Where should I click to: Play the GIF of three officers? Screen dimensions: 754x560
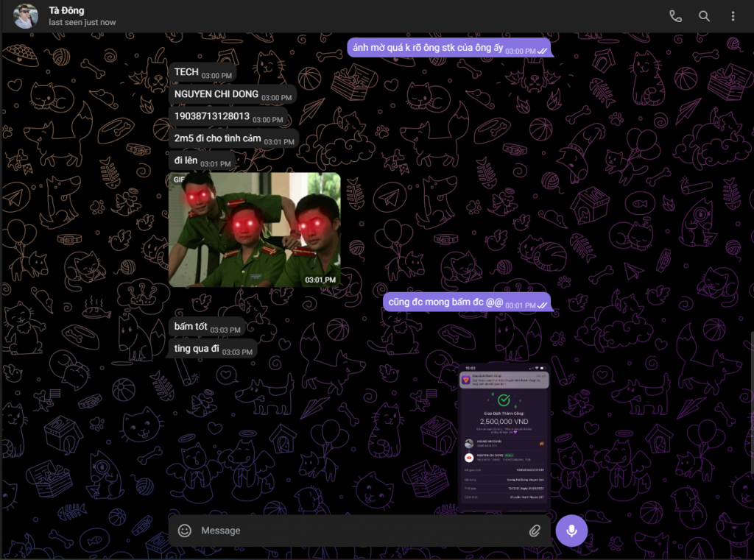(x=254, y=229)
